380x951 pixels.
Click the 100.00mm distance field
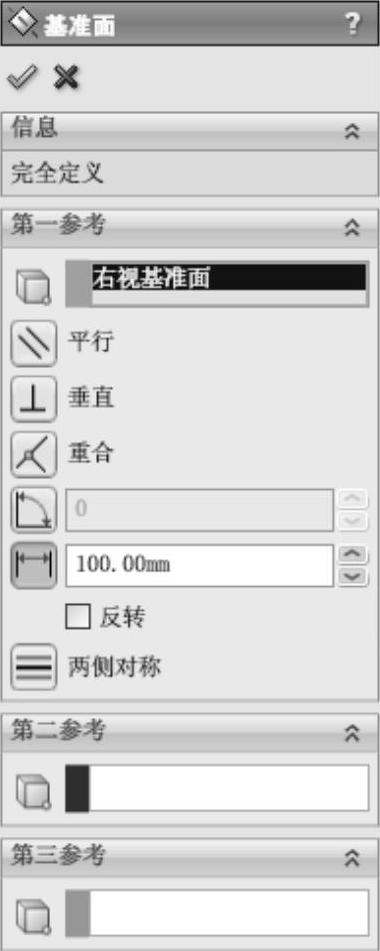point(199,565)
